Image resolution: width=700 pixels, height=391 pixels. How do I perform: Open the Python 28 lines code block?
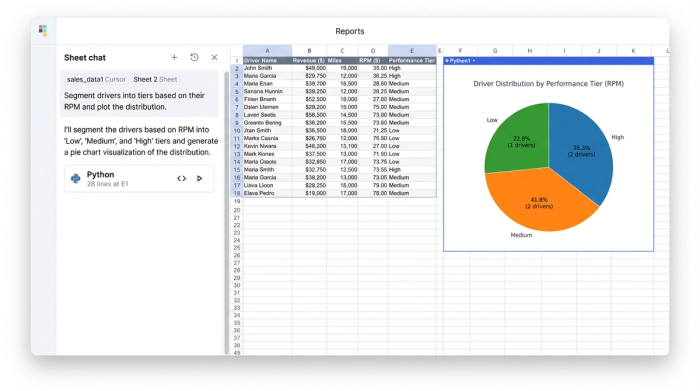[139, 179]
